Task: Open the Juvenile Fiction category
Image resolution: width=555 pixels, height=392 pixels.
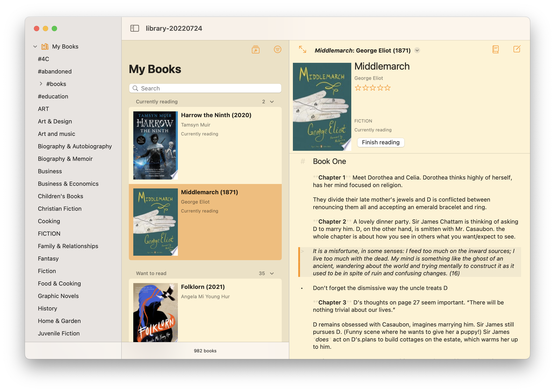Action: [x=59, y=333]
